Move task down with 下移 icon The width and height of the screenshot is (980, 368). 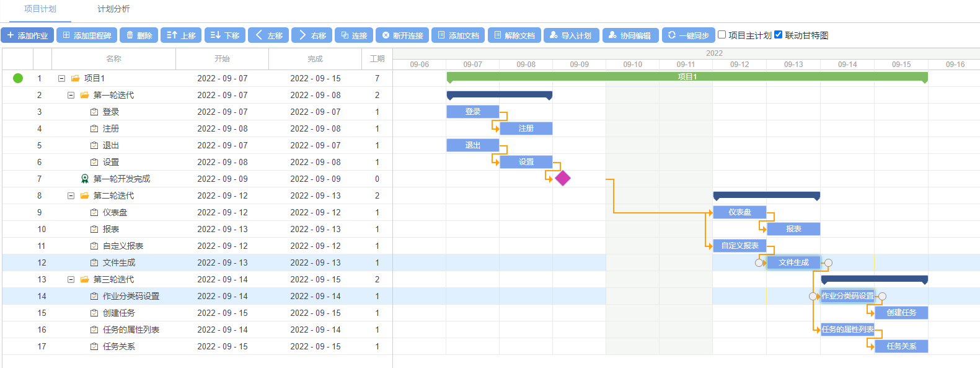(x=216, y=35)
